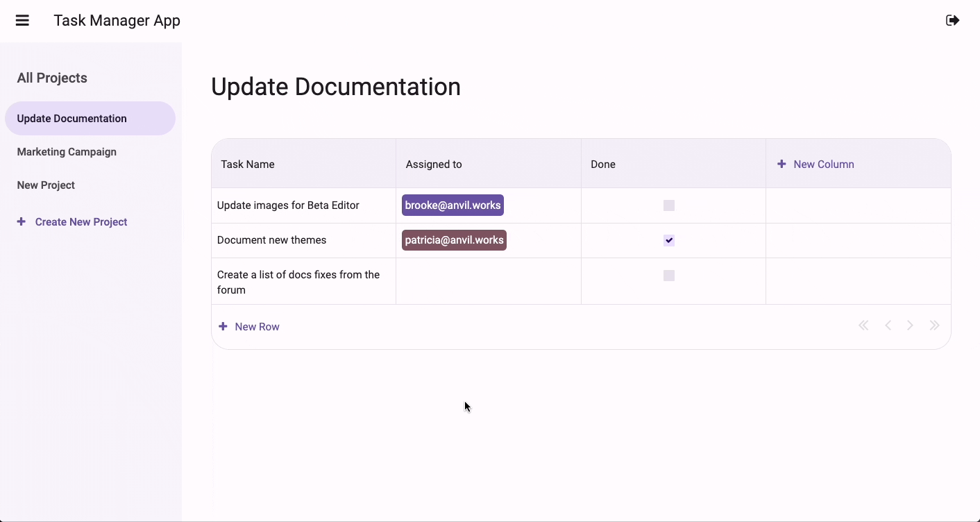
Task: Click the All Projects heading
Action: click(x=51, y=78)
